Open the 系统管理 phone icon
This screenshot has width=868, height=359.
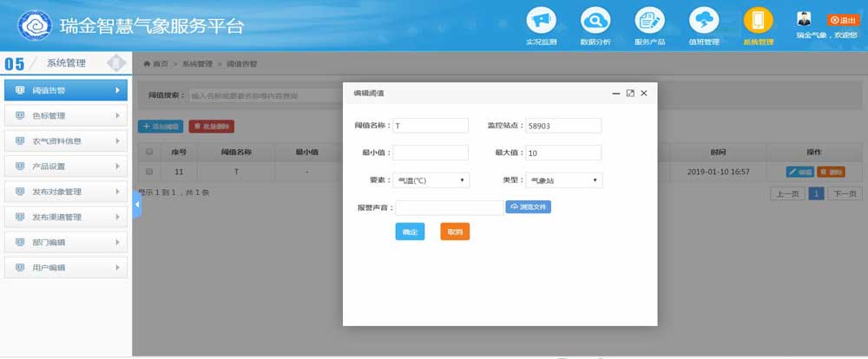758,20
